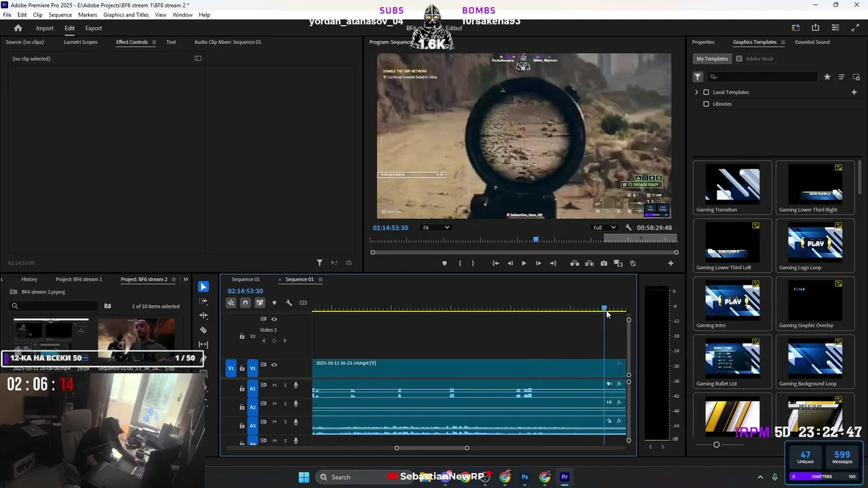Click Program monitor playhead marker
Image resolution: width=868 pixels, height=488 pixels.
(x=536, y=239)
